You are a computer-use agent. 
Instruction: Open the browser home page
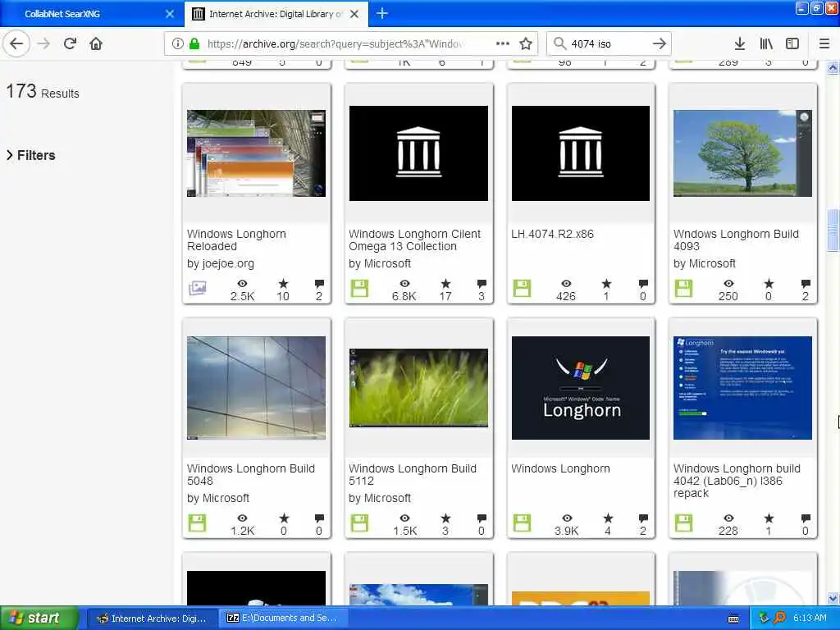click(x=96, y=43)
